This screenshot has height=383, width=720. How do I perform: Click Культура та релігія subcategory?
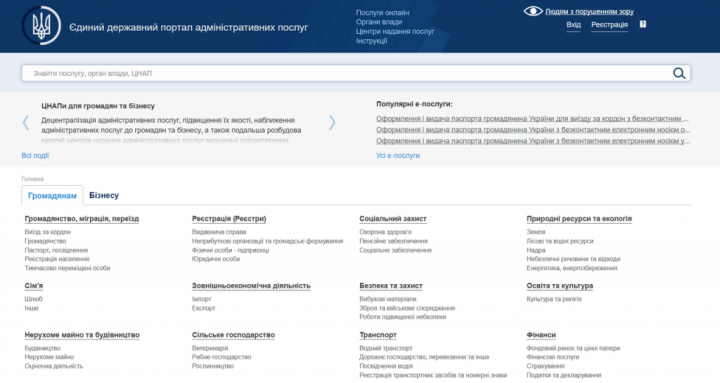[x=554, y=299]
